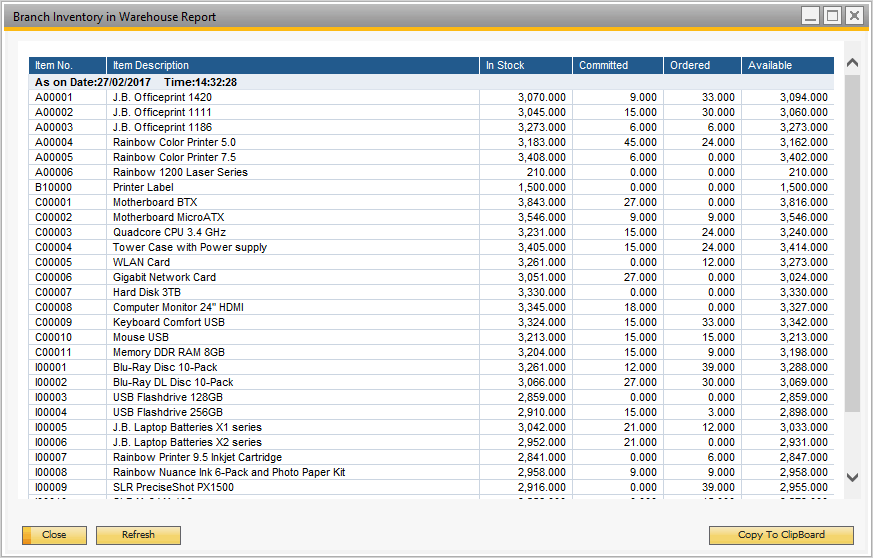This screenshot has width=873, height=558.
Task: Select Motherboard MicroATX description
Action: point(169,218)
